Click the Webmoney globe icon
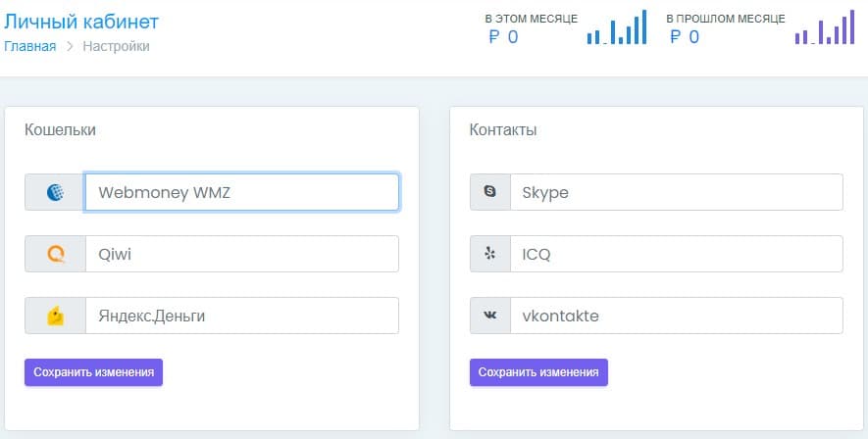The width and height of the screenshot is (868, 439). (x=55, y=192)
